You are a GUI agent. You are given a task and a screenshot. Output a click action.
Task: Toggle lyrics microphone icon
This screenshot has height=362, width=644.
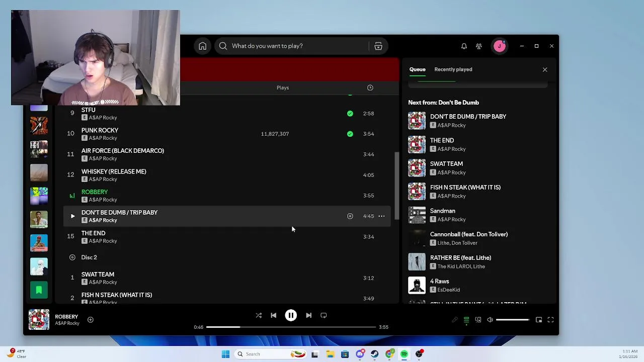[x=455, y=320]
